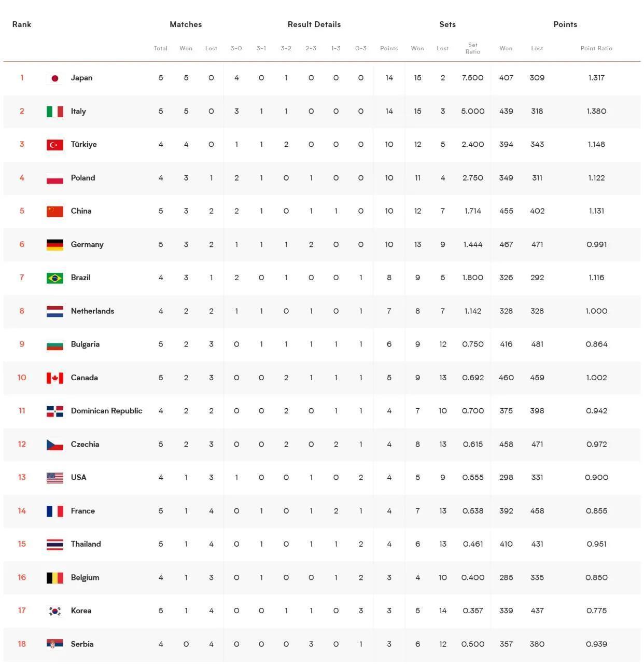Open the Netherlands team link

tap(92, 311)
